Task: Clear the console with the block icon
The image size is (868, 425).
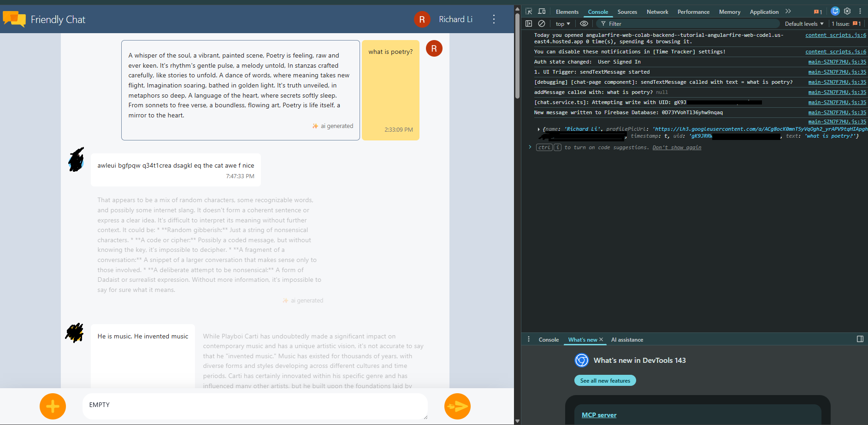Action: pos(542,23)
